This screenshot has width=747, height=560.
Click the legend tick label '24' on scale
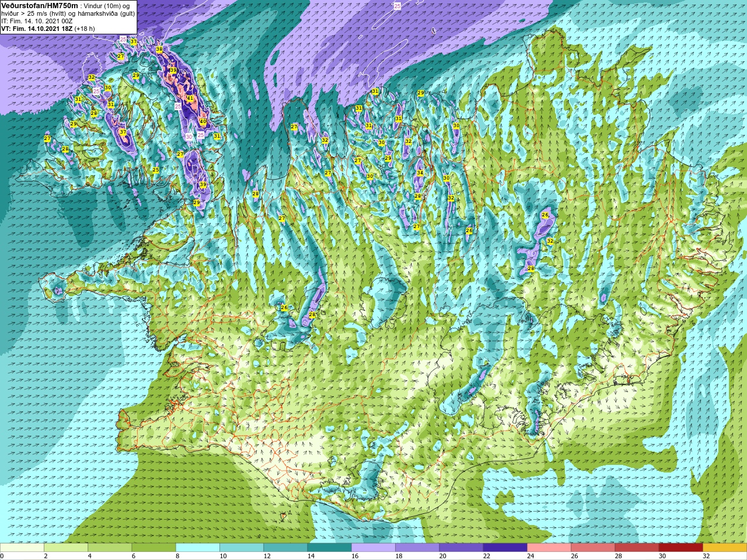(x=530, y=556)
